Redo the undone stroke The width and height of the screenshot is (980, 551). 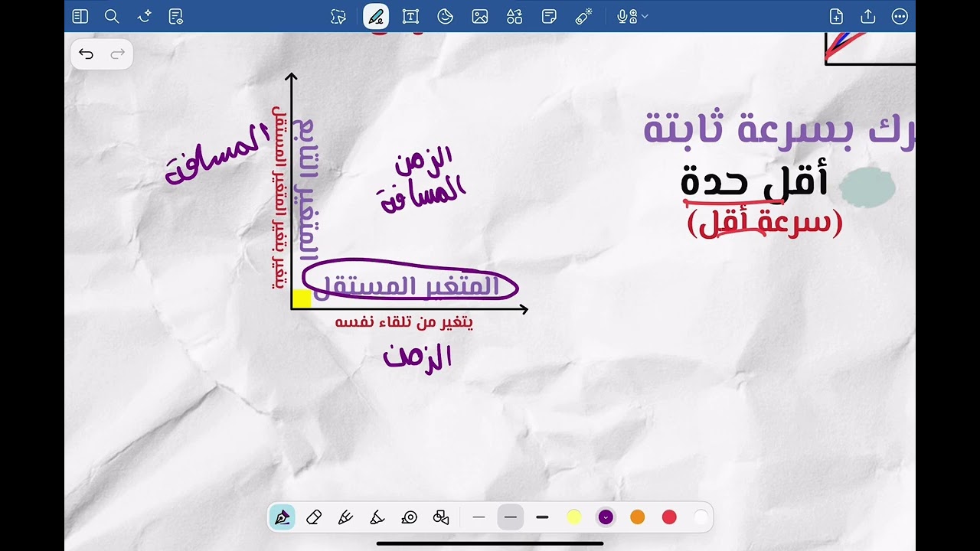118,54
